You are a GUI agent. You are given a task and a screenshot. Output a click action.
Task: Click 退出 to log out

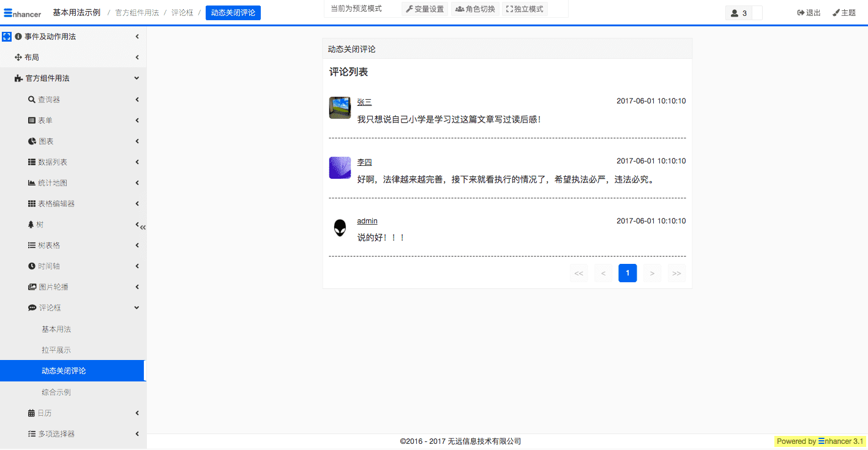[x=809, y=13]
